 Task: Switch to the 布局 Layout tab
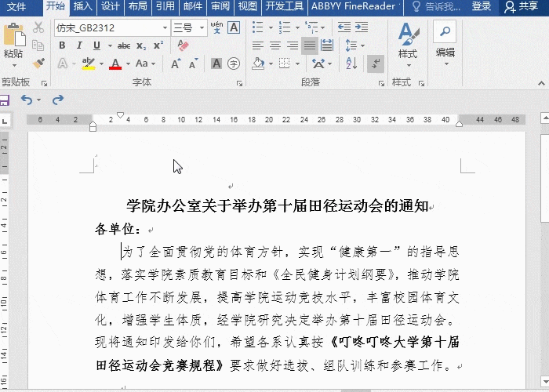coord(137,6)
